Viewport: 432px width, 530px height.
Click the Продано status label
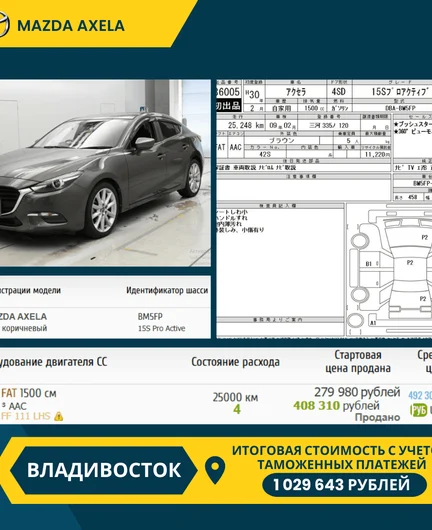click(x=378, y=417)
